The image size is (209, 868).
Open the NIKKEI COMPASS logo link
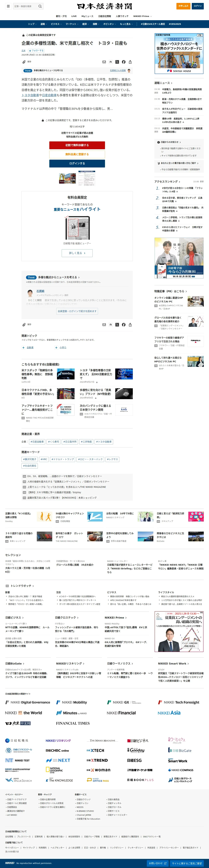(181, 770)
